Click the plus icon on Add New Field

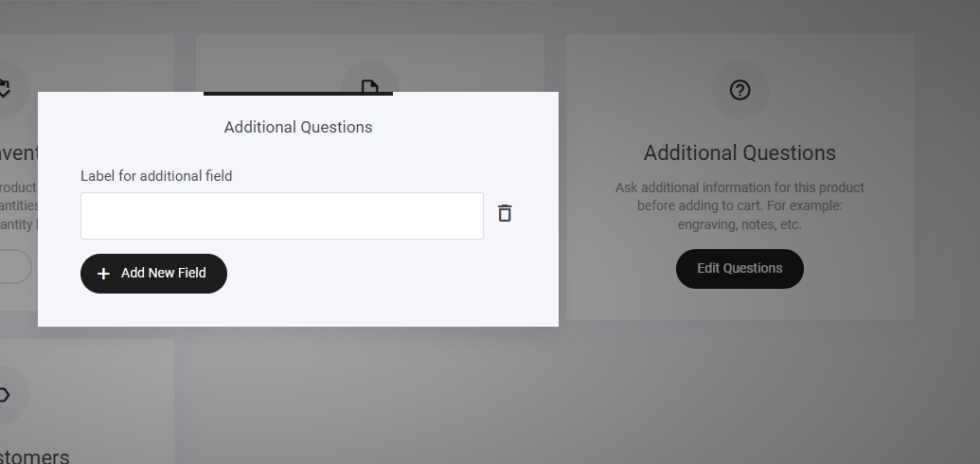(x=104, y=274)
